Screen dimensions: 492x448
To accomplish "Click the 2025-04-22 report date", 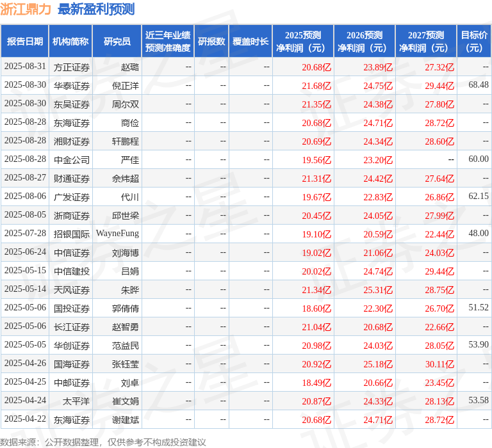I will (25, 419).
